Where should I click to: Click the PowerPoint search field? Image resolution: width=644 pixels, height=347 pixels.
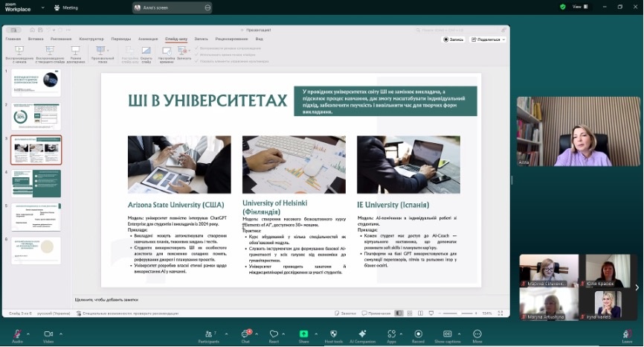[x=457, y=30]
